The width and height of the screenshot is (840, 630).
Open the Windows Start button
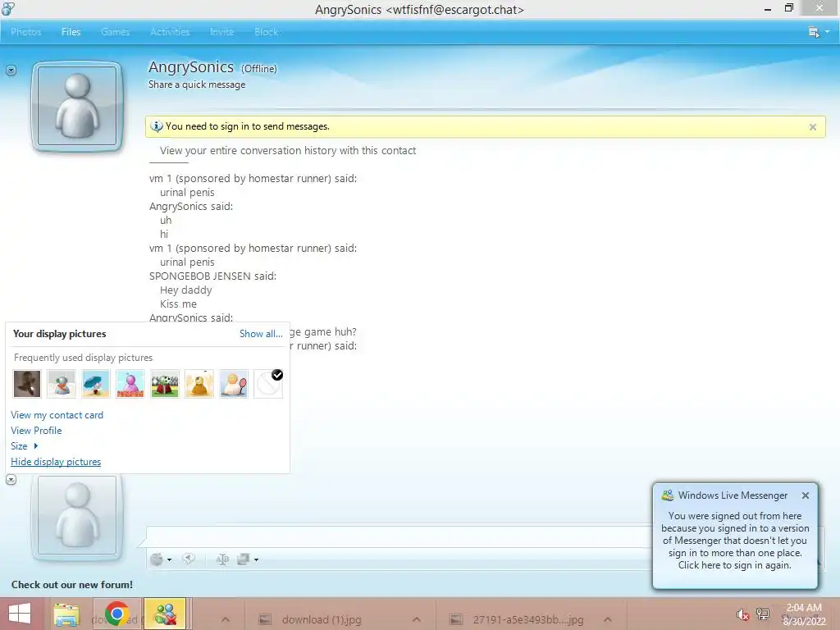coord(20,614)
